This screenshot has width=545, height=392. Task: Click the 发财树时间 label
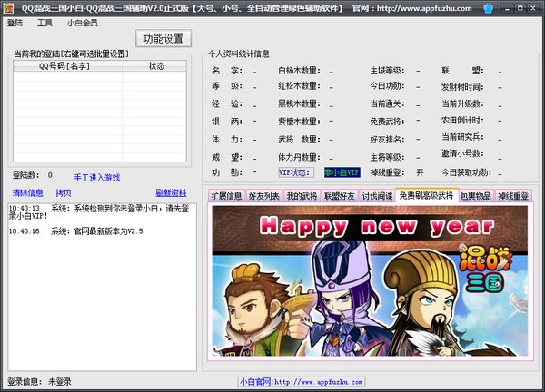[x=462, y=87]
